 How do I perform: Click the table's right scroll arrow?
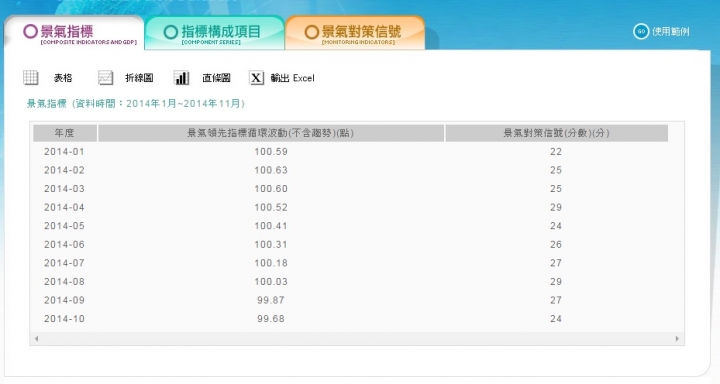tap(677, 339)
